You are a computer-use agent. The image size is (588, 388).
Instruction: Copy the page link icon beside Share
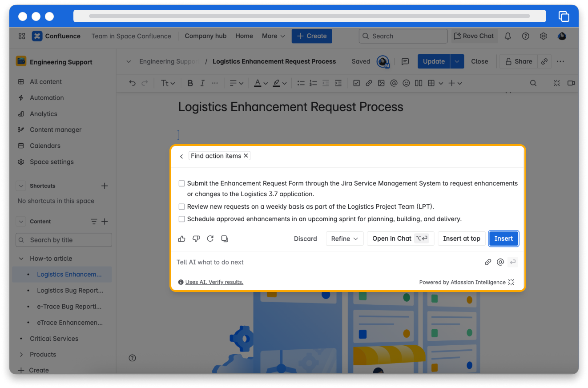pyautogui.click(x=544, y=61)
